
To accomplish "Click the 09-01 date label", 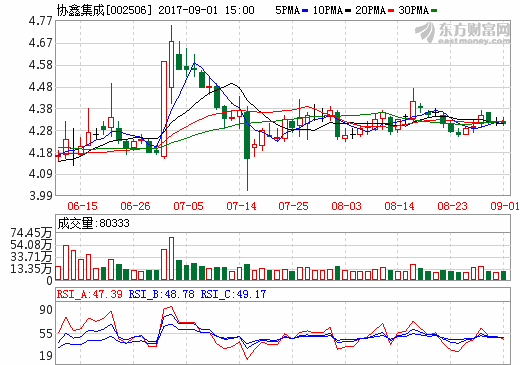I will coord(505,206).
